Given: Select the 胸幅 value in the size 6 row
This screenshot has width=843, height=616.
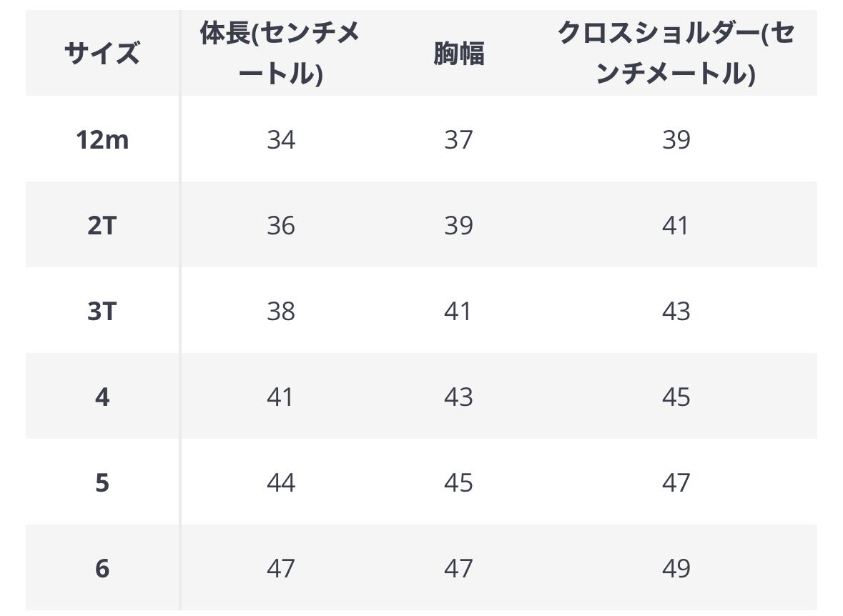Looking at the screenshot, I should click(x=458, y=568).
